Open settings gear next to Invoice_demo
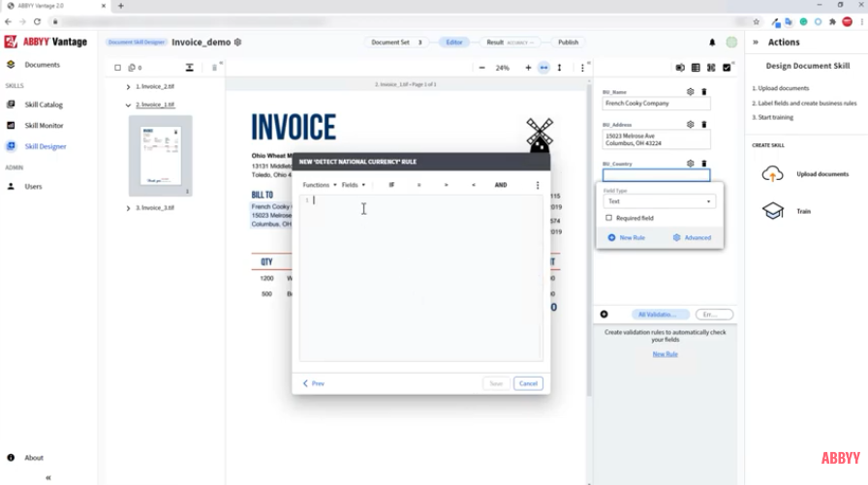The height and width of the screenshot is (485, 868). coord(238,42)
